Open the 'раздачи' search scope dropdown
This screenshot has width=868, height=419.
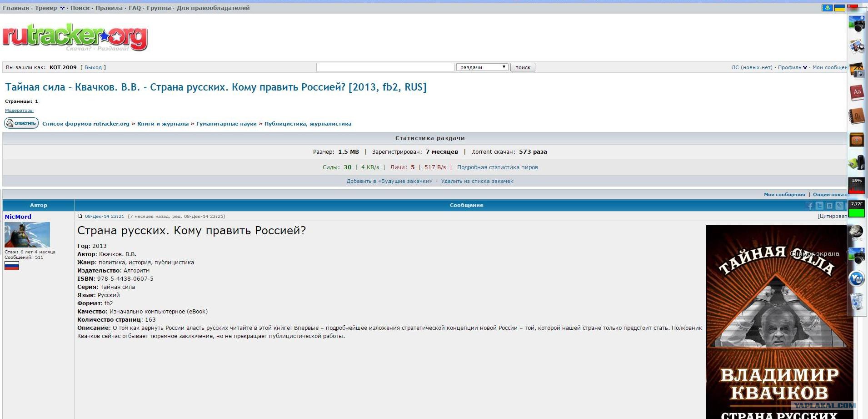[x=482, y=67]
